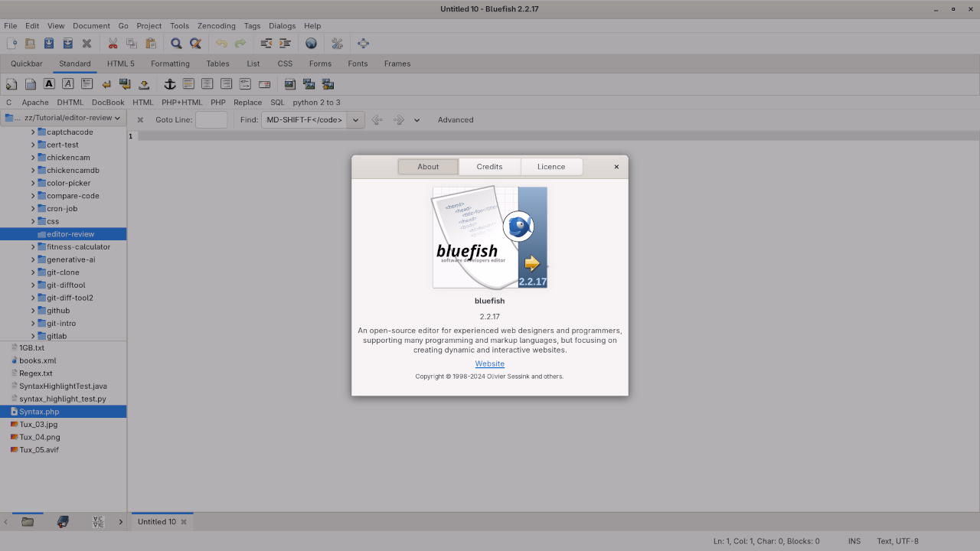Viewport: 980px width, 551px height.
Task: Click the Goto Line input field
Action: pos(211,120)
